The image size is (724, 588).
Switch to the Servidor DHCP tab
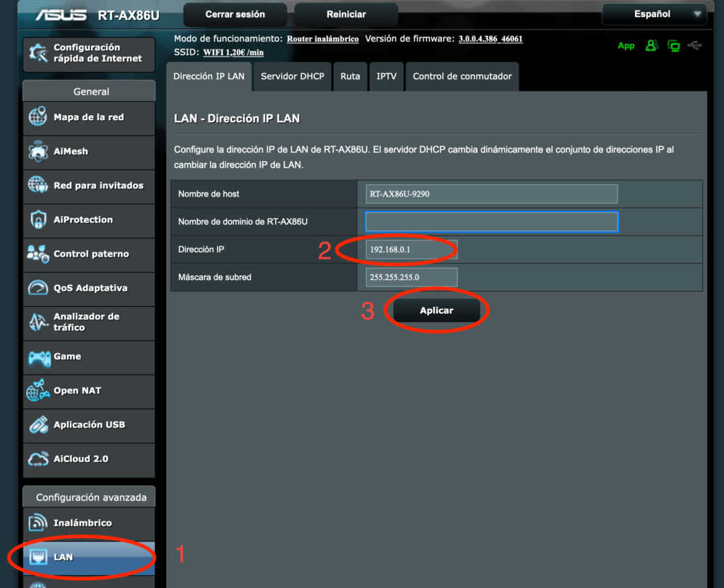(292, 76)
